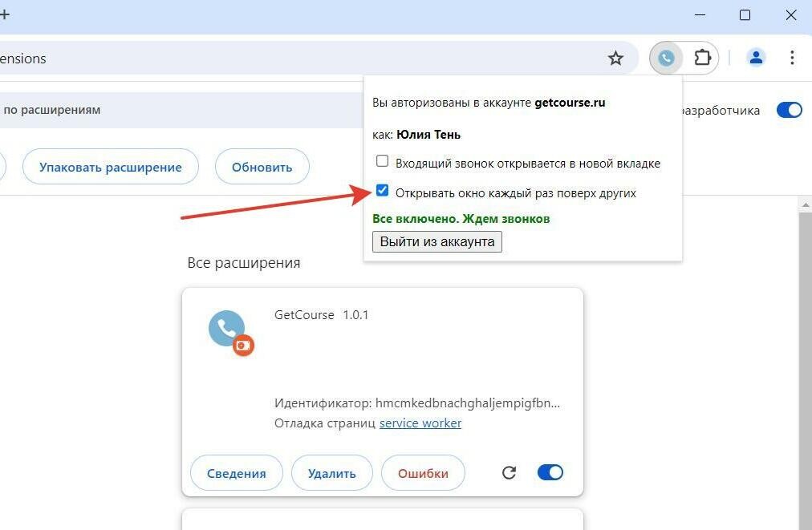
Task: Select extension version '1.0.1'
Action: pyautogui.click(x=355, y=314)
